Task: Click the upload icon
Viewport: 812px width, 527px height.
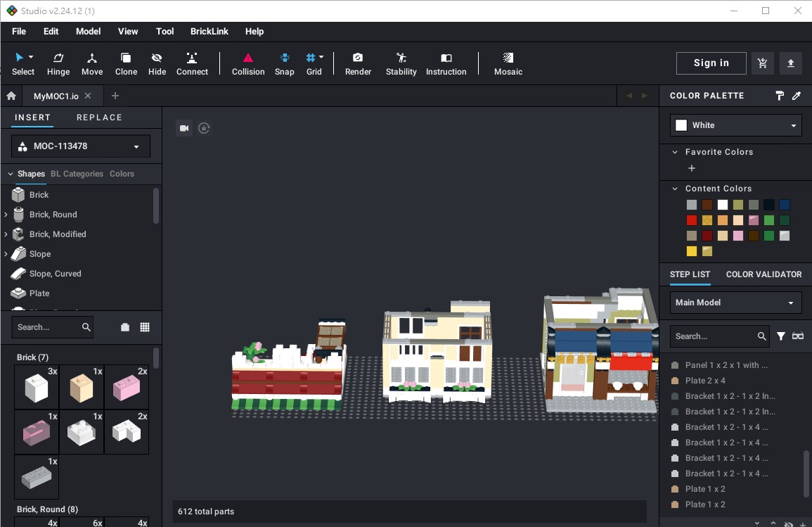Action: (790, 63)
